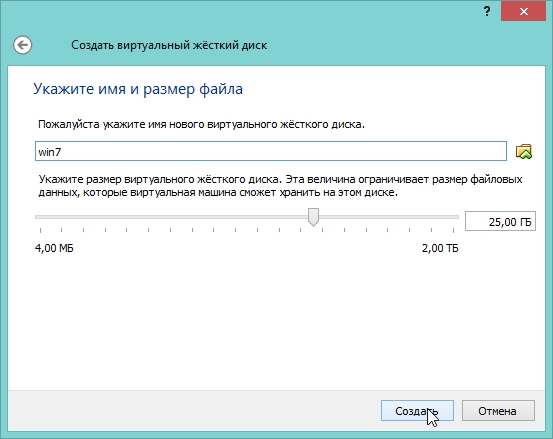Click the 2,00 ТБ maximum size label
The height and width of the screenshot is (439, 553).
pos(440,248)
